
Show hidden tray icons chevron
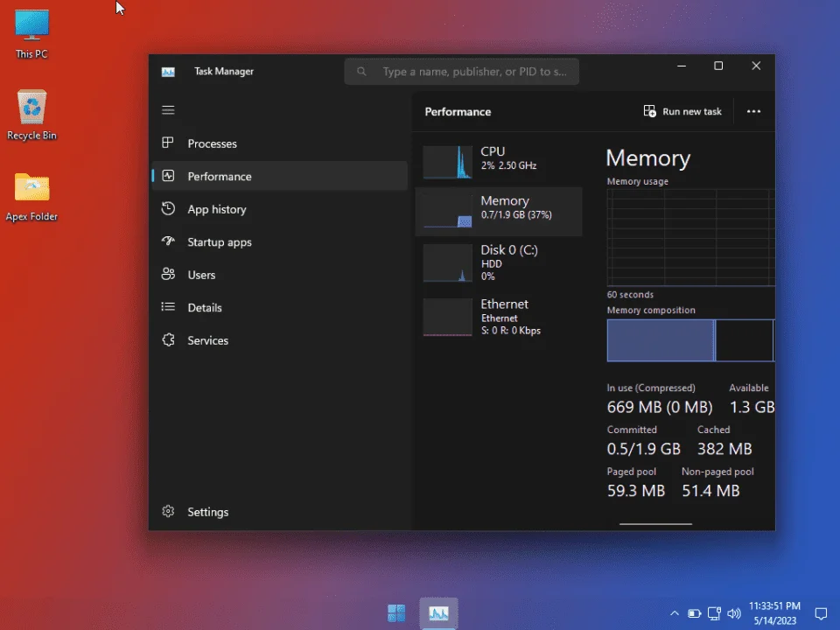[675, 613]
